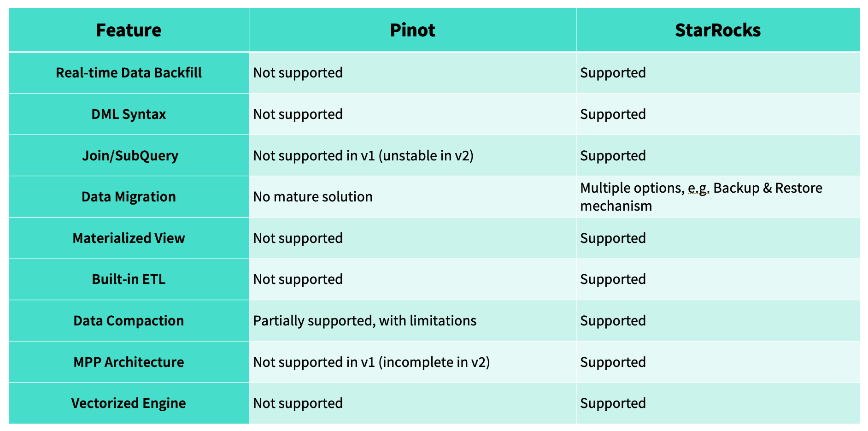
Task: Click "Not supported in v1 (unstable in v2)" text
Action: (x=363, y=156)
